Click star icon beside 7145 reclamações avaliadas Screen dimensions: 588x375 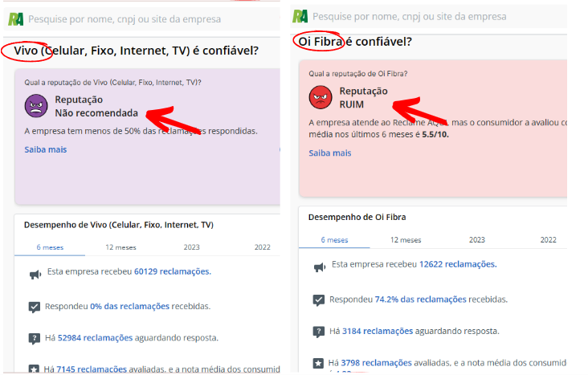click(34, 369)
